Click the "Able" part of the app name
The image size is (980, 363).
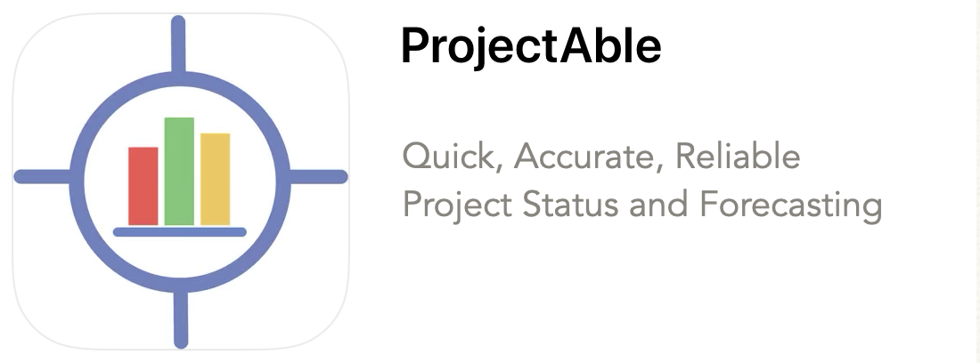610,44
